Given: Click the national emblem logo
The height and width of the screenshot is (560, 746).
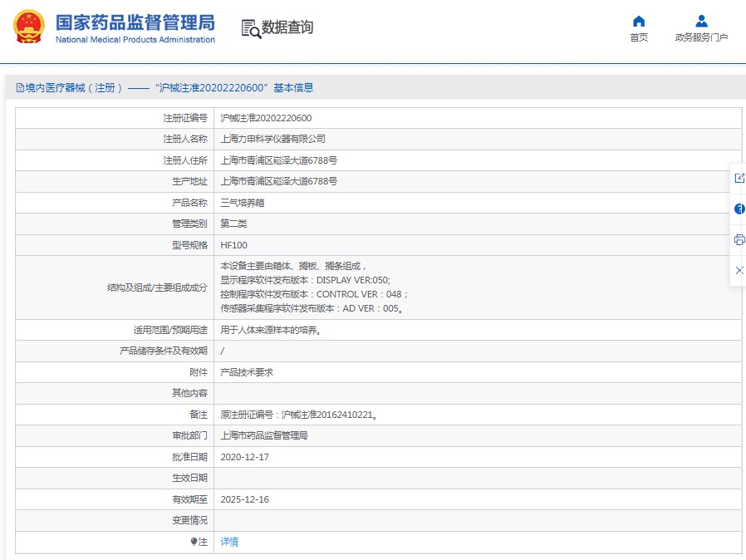Looking at the screenshot, I should [x=28, y=27].
